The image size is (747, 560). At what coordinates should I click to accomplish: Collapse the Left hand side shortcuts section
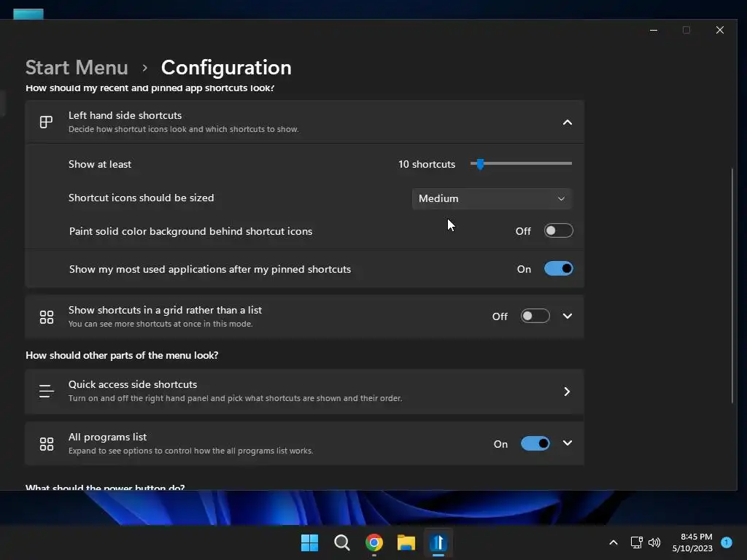(568, 122)
